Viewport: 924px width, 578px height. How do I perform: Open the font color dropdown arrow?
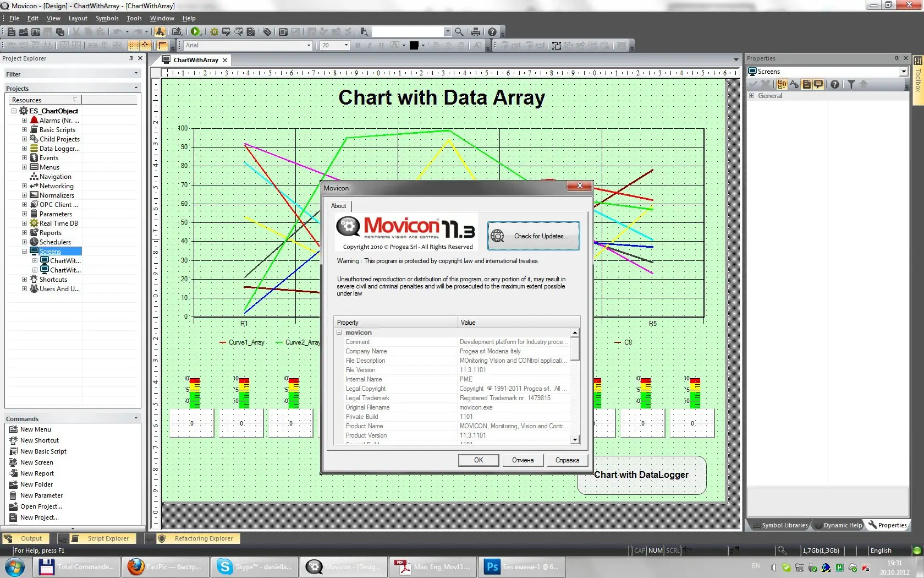coord(423,46)
